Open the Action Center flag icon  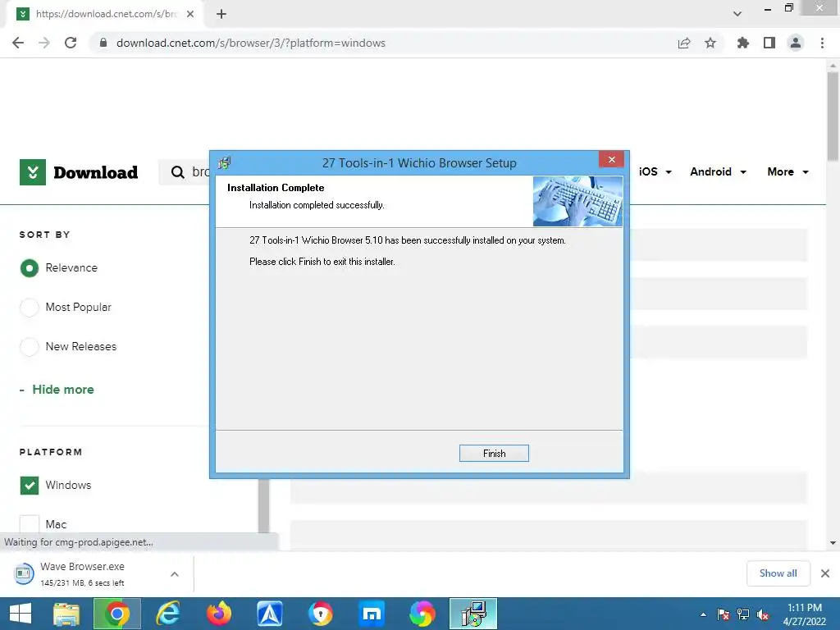click(724, 614)
